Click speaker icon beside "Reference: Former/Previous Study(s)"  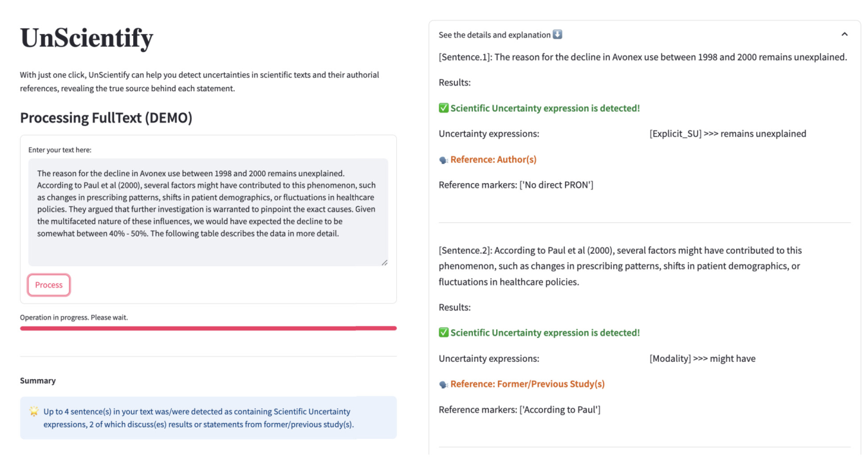443,384
